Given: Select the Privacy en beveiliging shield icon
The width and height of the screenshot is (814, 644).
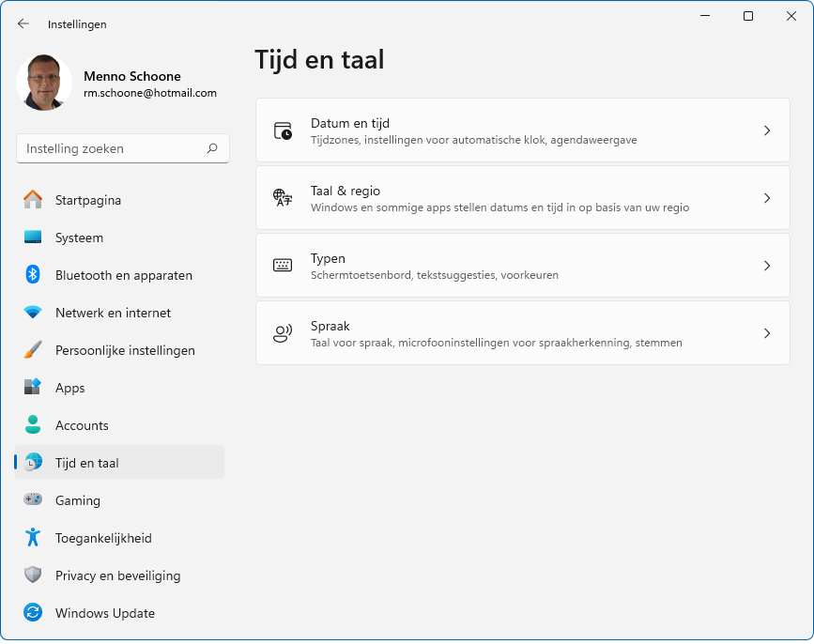Looking at the screenshot, I should (x=33, y=575).
